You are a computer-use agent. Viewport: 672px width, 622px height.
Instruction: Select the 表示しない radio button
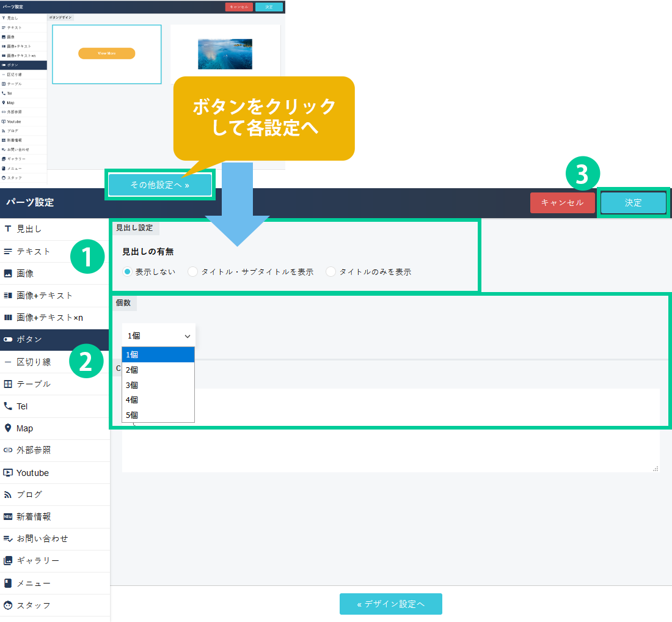click(127, 272)
